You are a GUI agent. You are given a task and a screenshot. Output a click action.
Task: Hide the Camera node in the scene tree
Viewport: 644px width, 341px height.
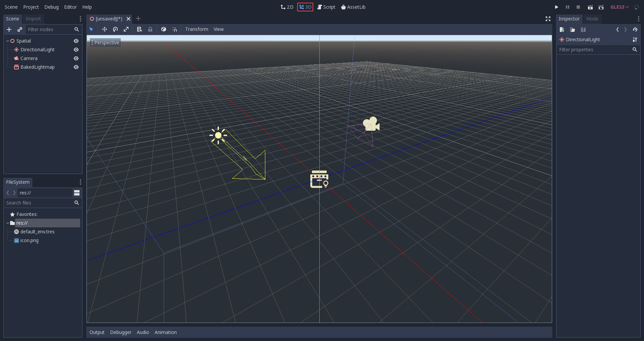click(x=76, y=58)
